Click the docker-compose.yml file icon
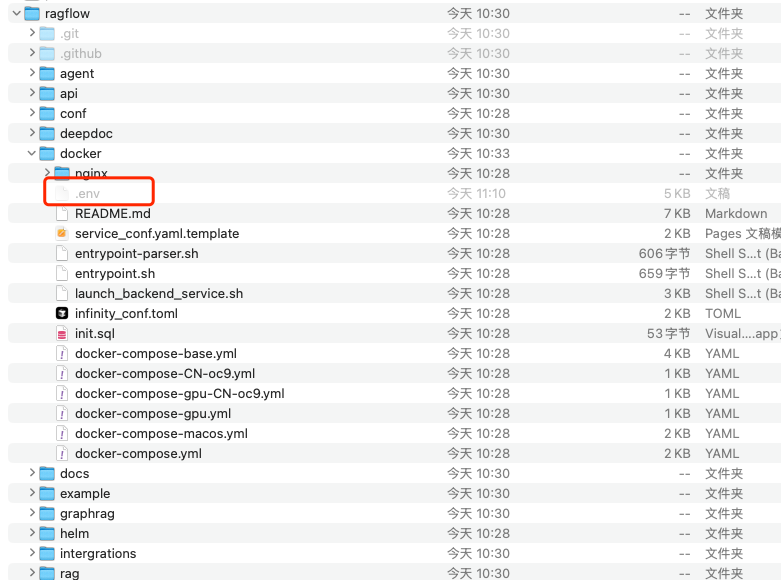The height and width of the screenshot is (580, 781). [62, 453]
